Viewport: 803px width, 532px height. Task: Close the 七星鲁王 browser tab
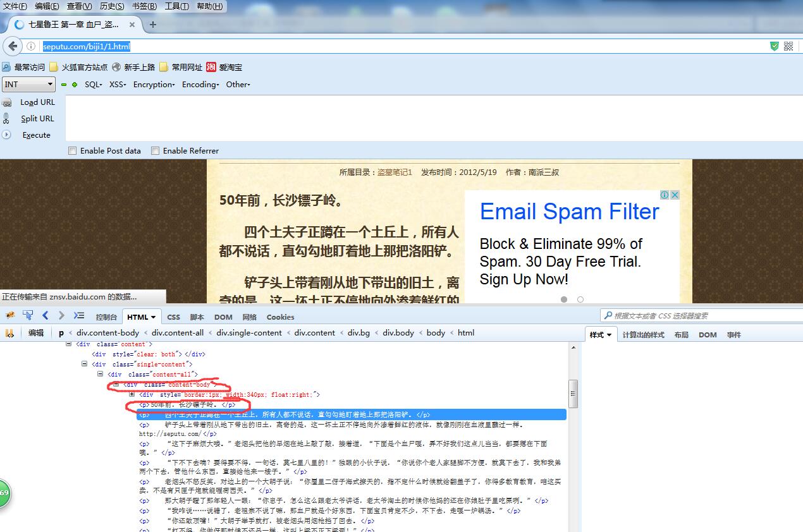pyautogui.click(x=132, y=25)
